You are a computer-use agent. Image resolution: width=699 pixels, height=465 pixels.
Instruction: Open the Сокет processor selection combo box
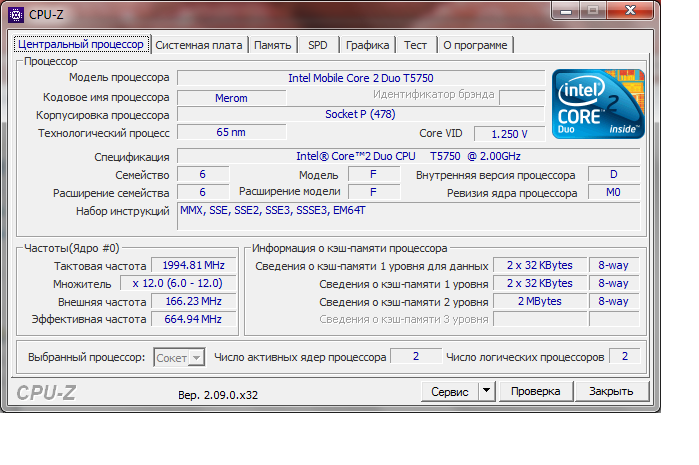179,358
